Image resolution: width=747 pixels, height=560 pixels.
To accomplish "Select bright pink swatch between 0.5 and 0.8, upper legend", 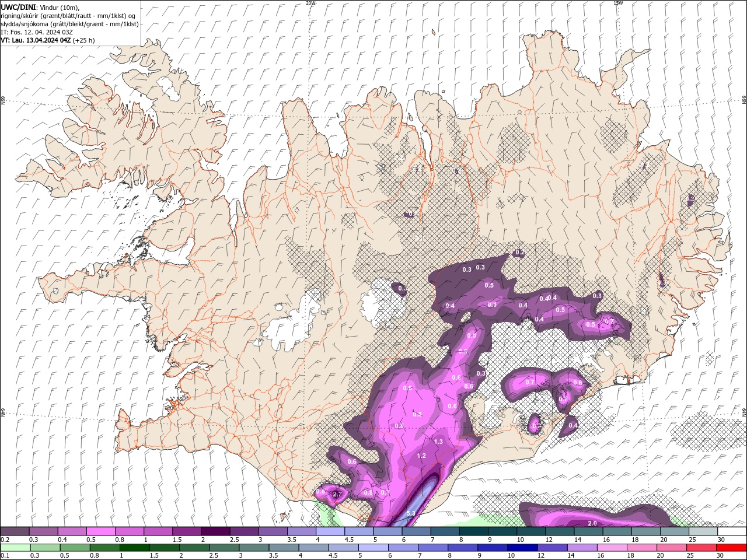I will pos(101,531).
